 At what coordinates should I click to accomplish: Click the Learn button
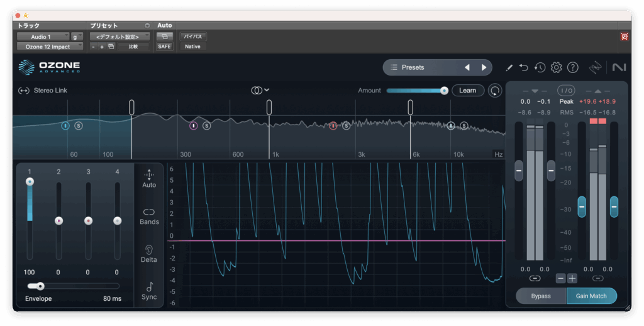coord(467,91)
